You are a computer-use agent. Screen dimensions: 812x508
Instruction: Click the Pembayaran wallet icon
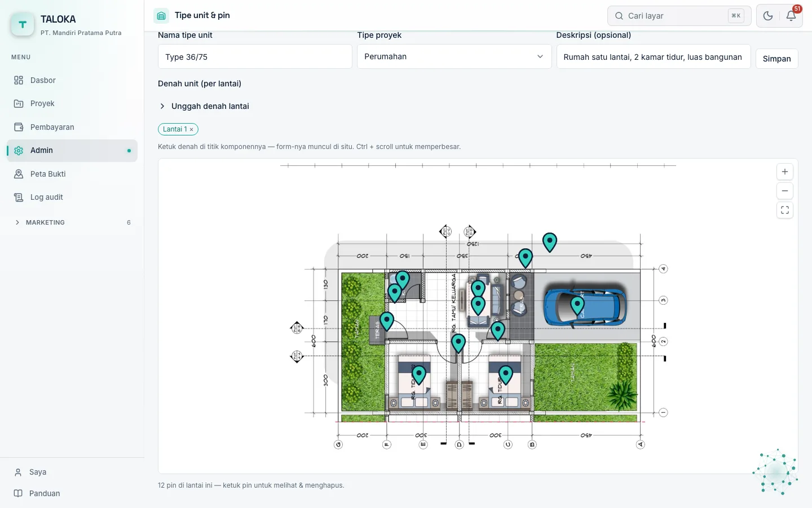19,127
